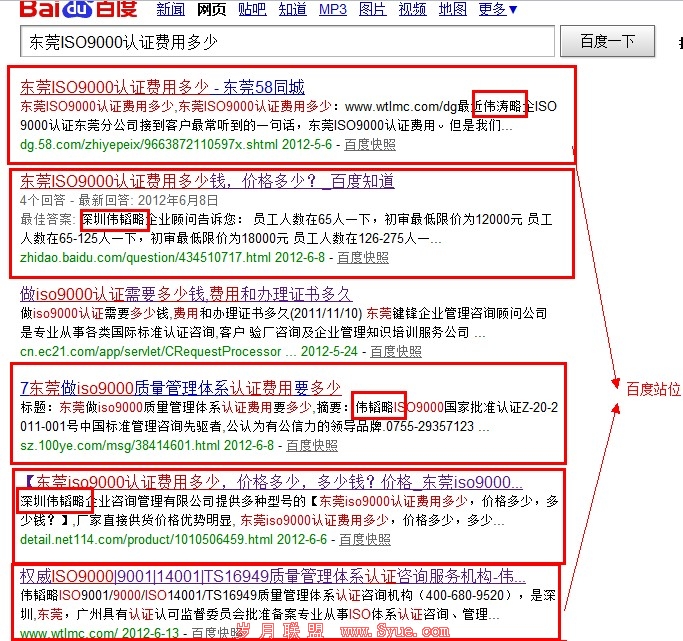Viewport: 683px width, 641px height.
Task: Click the 百度一下 search button
Action: point(607,41)
